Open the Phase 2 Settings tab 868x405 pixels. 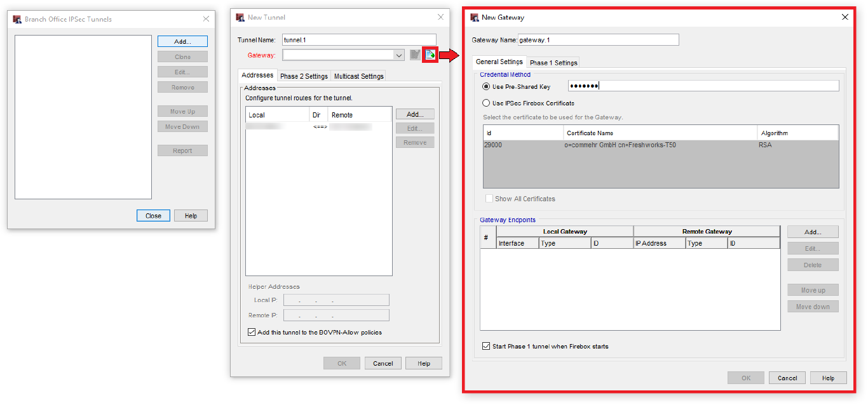tap(304, 76)
